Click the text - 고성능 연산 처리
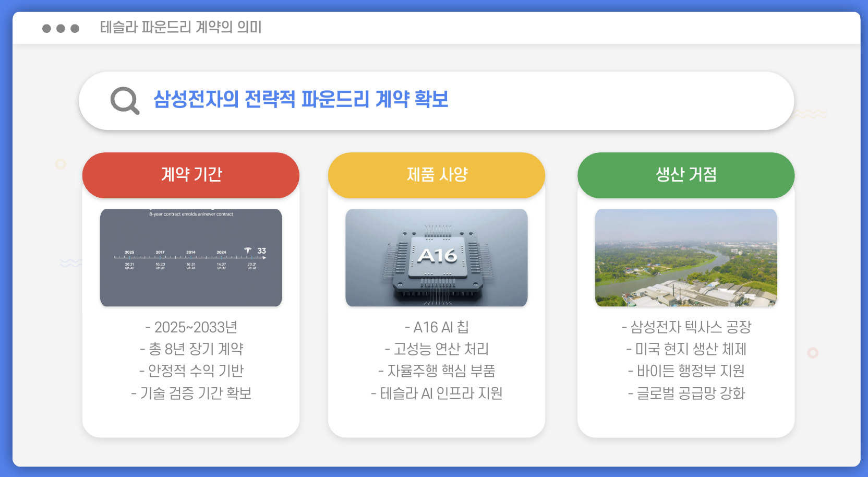The image size is (868, 477). coord(437,349)
